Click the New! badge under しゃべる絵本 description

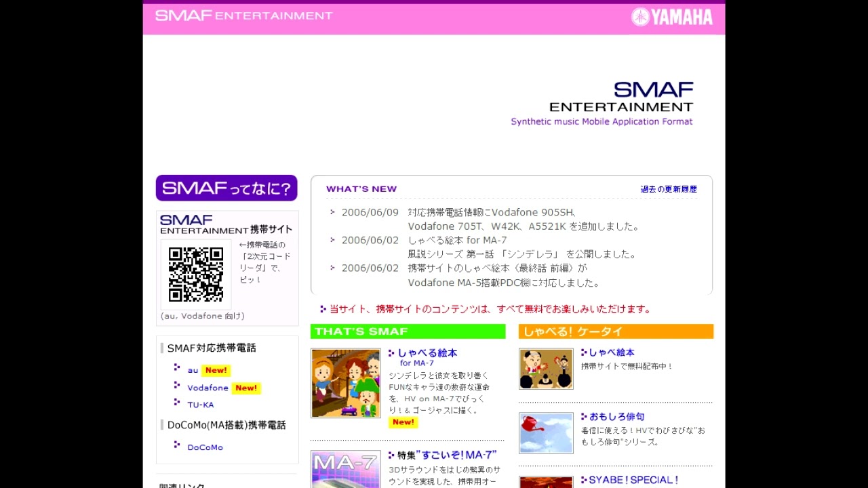point(403,422)
